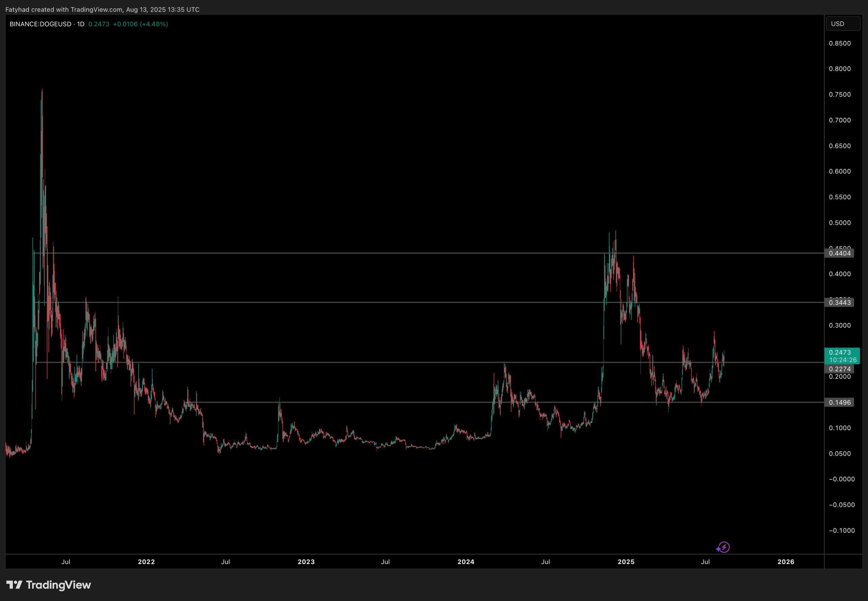
Task: Click the 2025 label on time axis
Action: click(627, 561)
